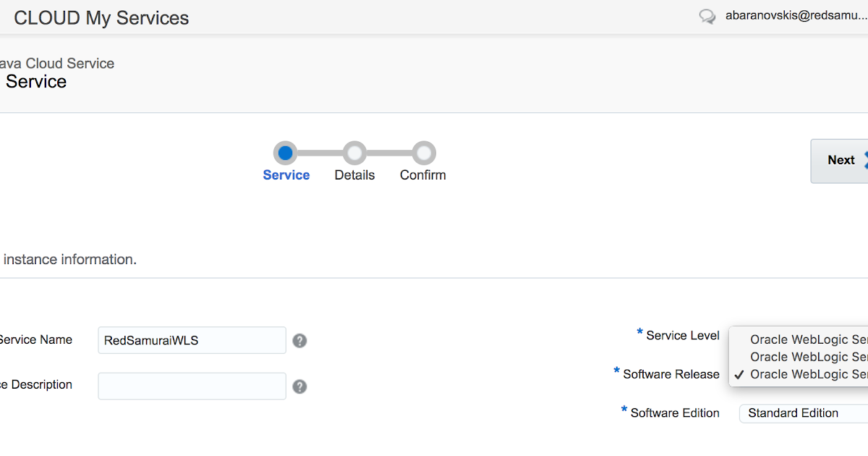Click the Details step circle
Screen dimensions: 868x456
coord(354,153)
